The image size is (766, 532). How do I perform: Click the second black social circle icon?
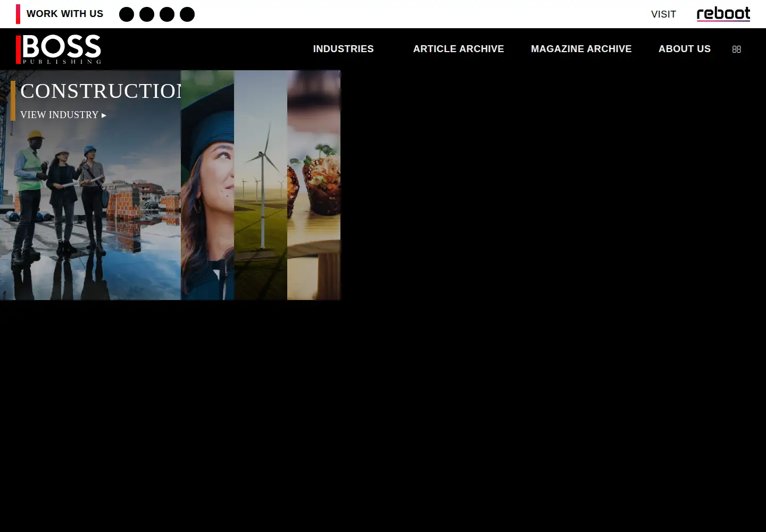147,14
